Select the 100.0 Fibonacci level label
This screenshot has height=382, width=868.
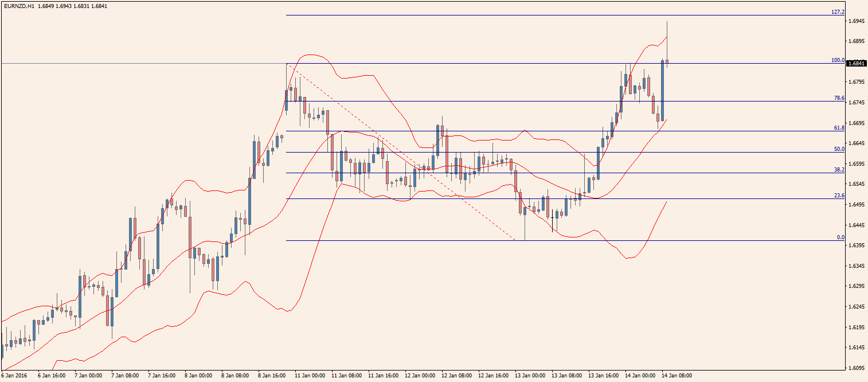(838, 60)
